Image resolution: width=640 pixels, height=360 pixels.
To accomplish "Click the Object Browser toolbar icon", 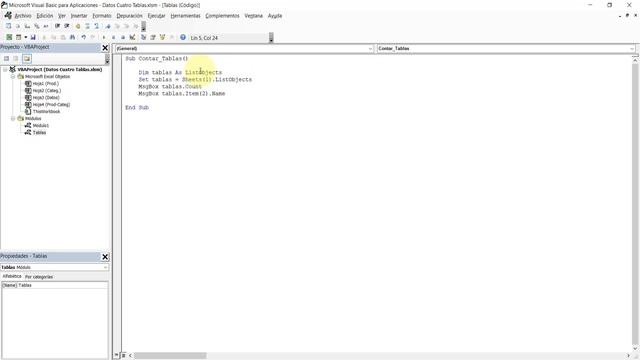I will coord(162,37).
